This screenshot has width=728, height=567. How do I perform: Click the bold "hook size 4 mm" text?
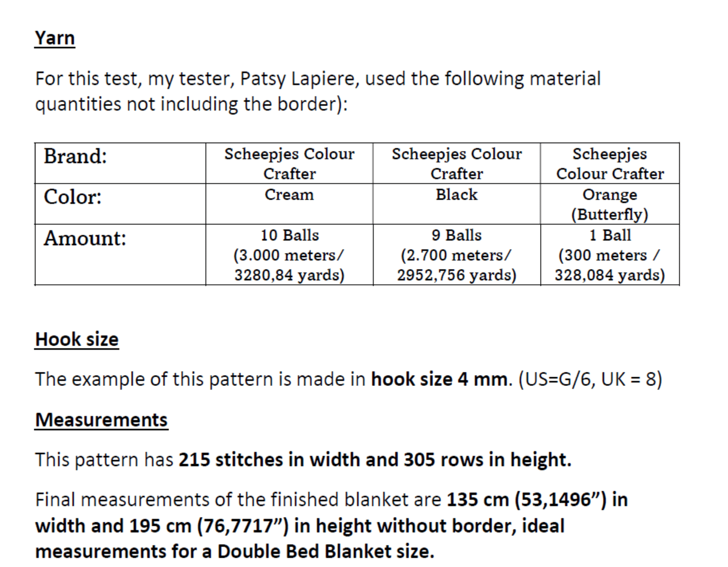(x=439, y=379)
